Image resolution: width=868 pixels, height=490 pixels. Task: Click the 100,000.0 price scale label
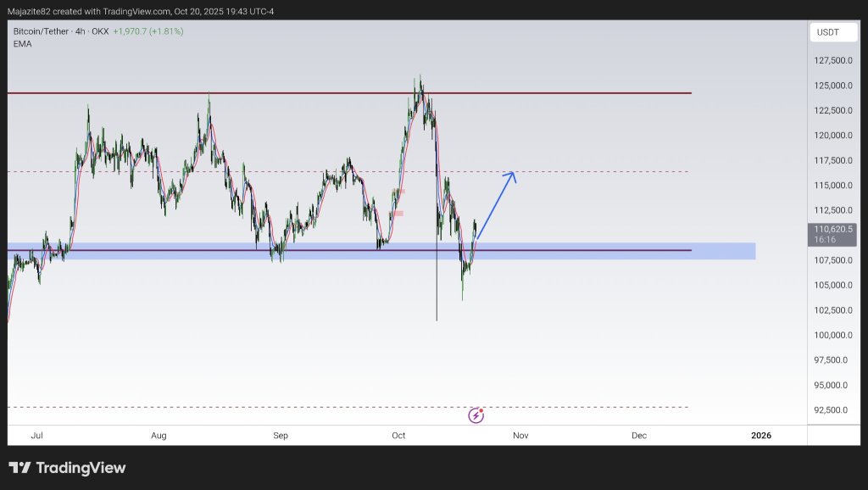pyautogui.click(x=833, y=335)
